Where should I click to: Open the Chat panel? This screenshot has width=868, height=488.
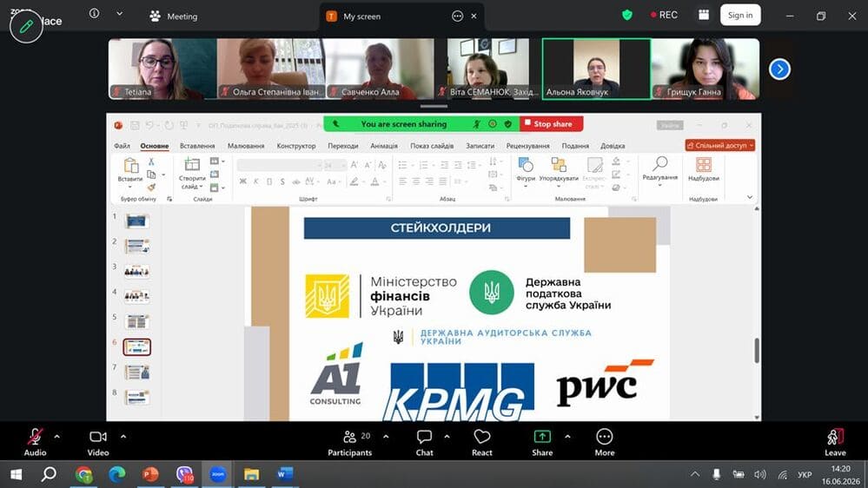point(425,443)
